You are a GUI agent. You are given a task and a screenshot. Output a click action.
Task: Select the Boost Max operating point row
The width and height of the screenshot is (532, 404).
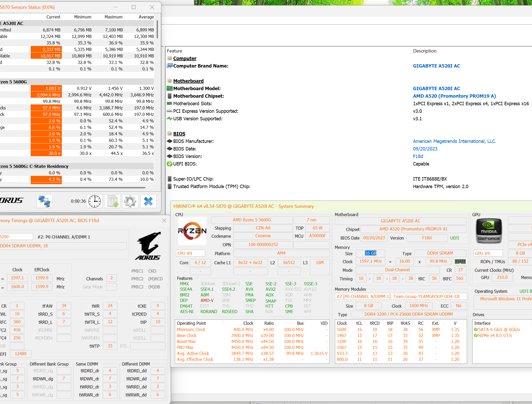[252, 341]
